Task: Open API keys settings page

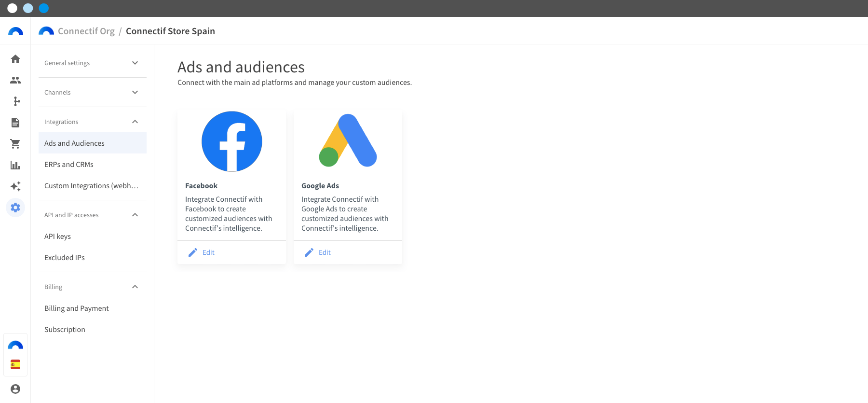Action: click(x=93, y=236)
